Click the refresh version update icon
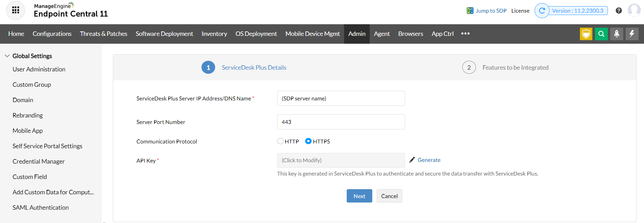The width and height of the screenshot is (644, 223). point(542,11)
